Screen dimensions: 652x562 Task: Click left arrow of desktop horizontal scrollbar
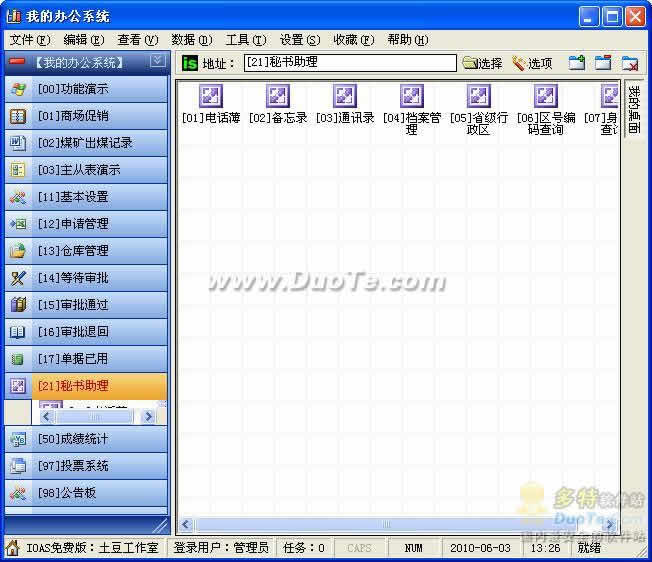(x=186, y=525)
